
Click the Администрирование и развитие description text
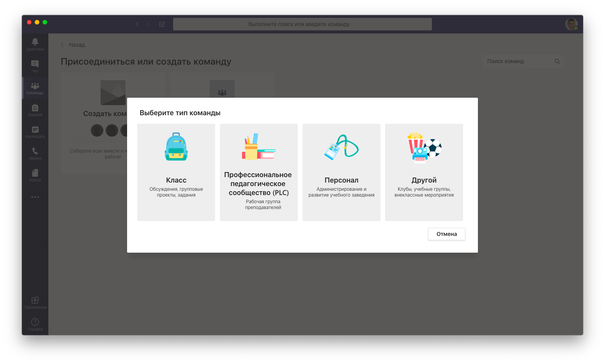[341, 192]
